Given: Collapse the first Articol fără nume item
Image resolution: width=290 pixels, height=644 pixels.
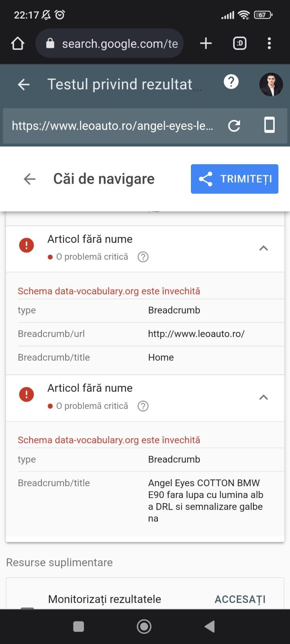Looking at the screenshot, I should 263,248.
